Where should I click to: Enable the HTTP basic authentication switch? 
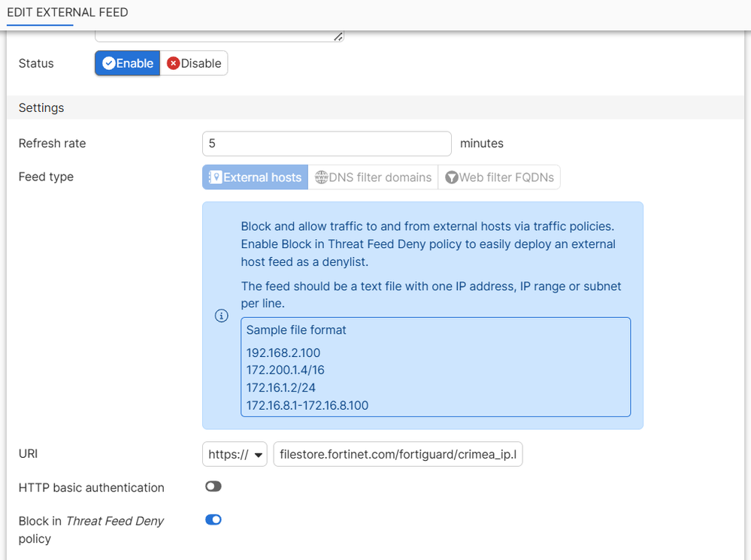click(x=213, y=487)
